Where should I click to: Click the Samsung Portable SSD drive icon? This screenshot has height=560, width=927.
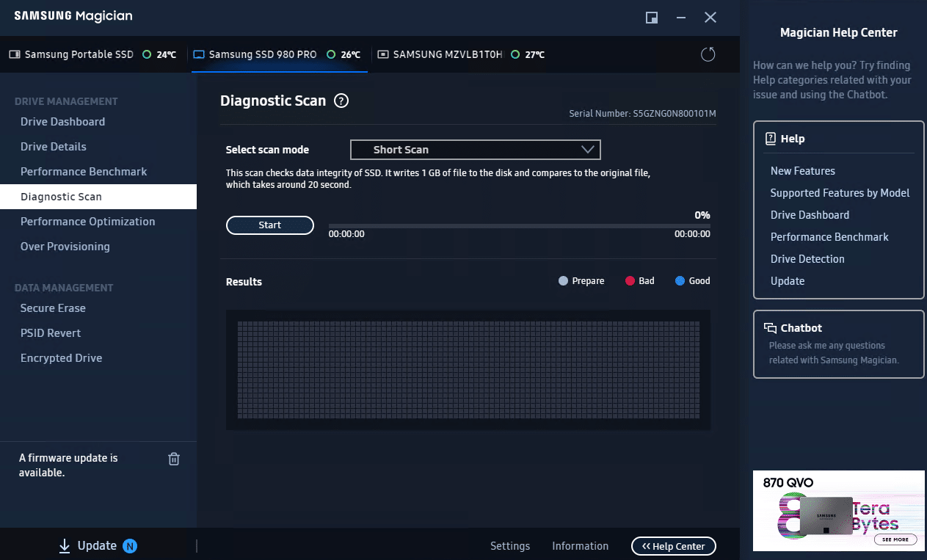click(15, 54)
